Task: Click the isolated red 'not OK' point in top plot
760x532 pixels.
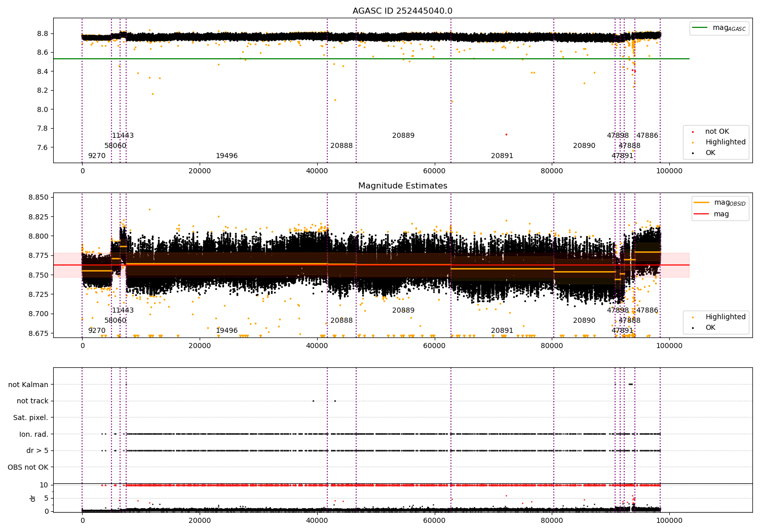Action: (x=506, y=134)
